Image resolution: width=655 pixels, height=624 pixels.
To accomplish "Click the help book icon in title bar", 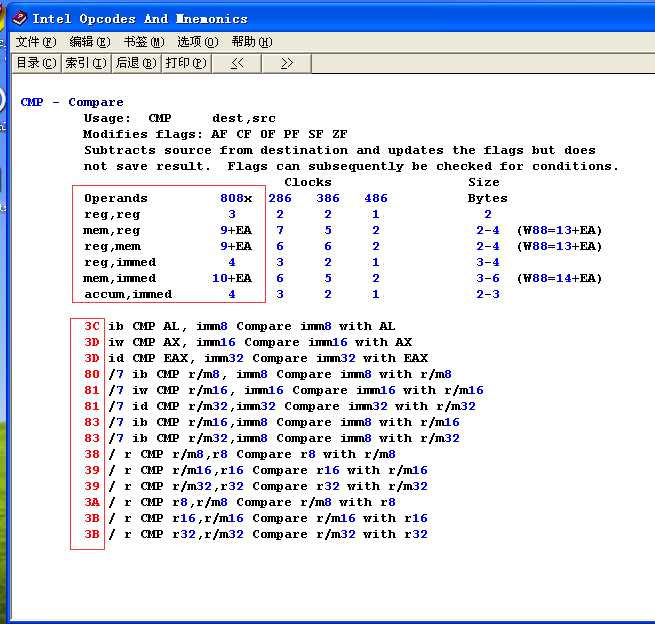I will pos(19,18).
